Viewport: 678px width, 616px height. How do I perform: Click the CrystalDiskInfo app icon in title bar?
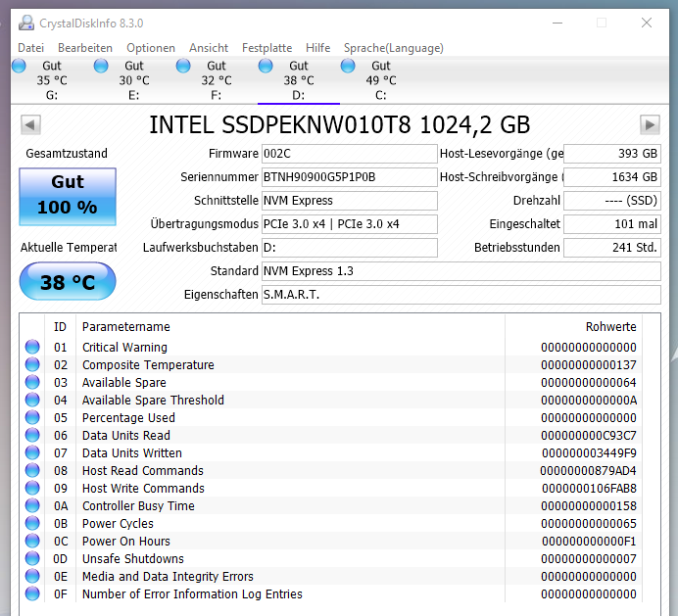(25, 23)
